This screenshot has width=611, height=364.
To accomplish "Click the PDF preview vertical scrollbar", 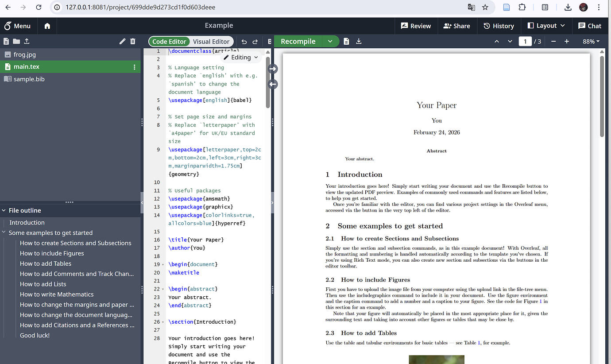I will [x=602, y=96].
